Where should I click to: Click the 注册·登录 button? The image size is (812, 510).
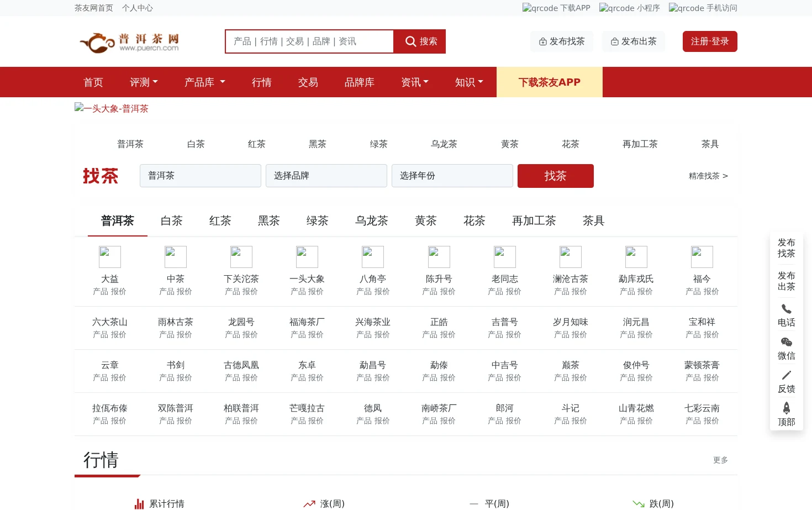pyautogui.click(x=710, y=41)
